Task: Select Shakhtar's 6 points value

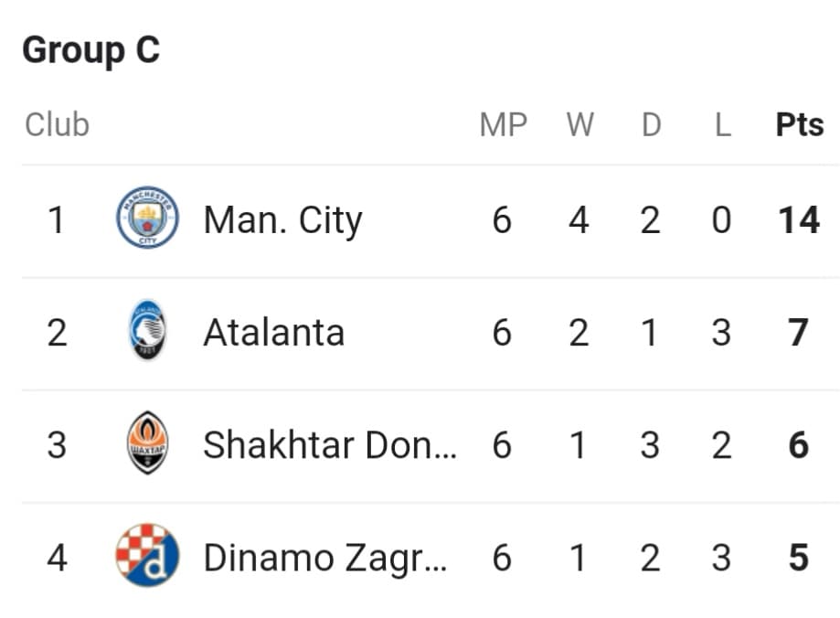Action: click(798, 445)
